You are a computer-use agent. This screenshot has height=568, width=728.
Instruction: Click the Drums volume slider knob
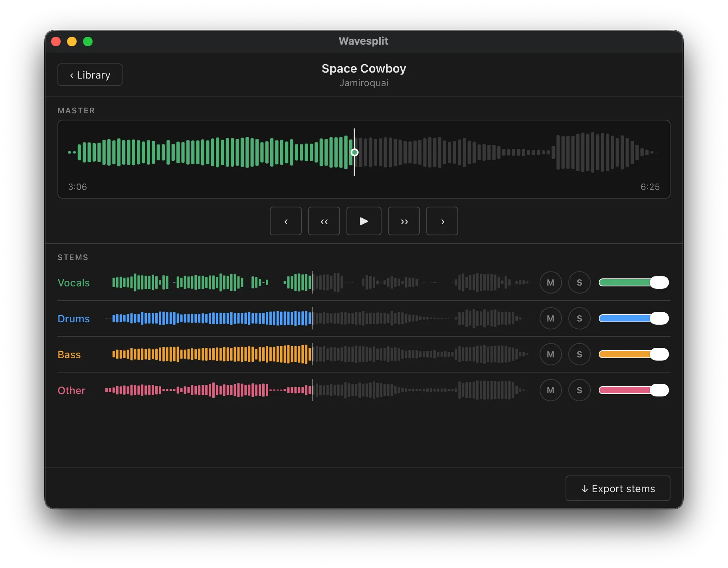659,318
